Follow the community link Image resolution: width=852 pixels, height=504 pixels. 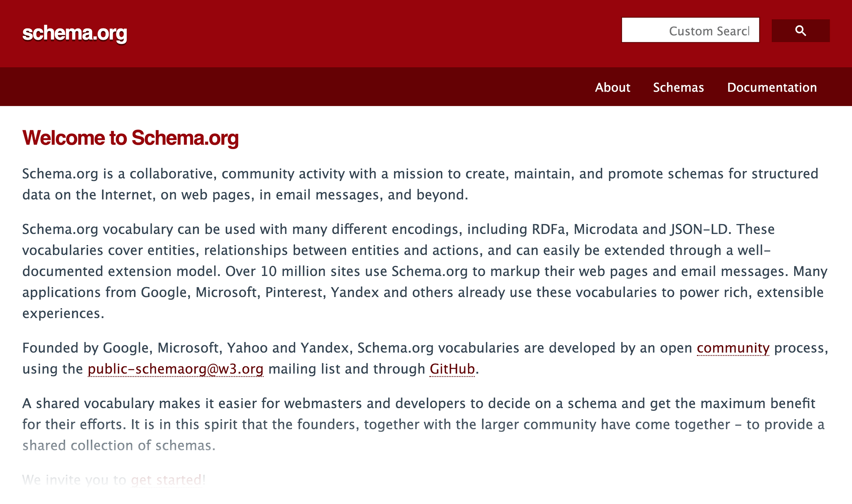[733, 348]
